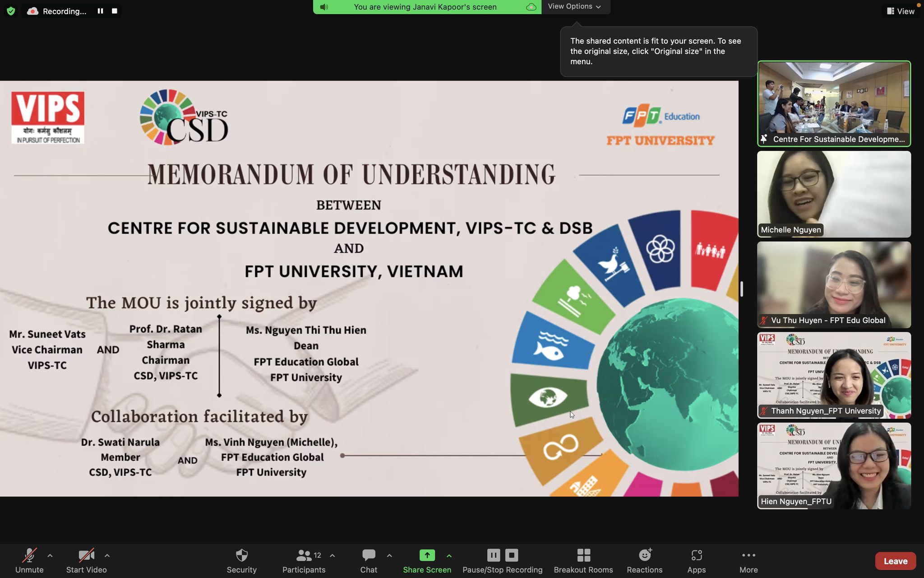Select Michelle Nguyen's video thumbnail
Screen dimensions: 924x578
click(834, 194)
